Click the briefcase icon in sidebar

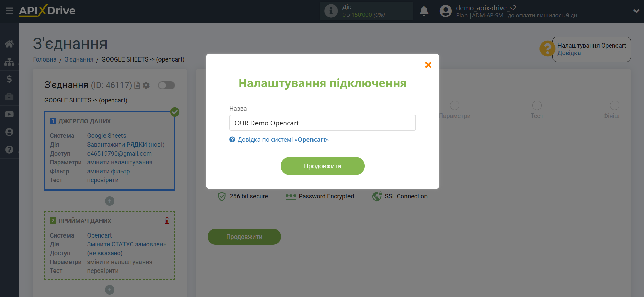[x=9, y=97]
